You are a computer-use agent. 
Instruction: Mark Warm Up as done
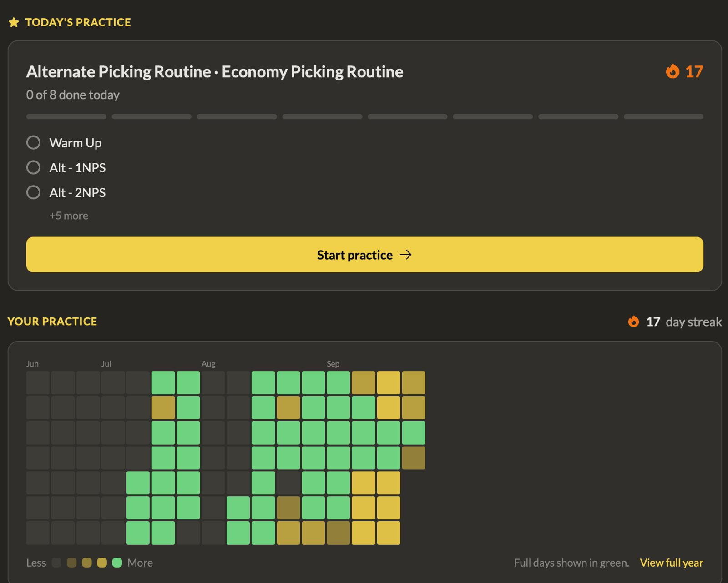[33, 142]
